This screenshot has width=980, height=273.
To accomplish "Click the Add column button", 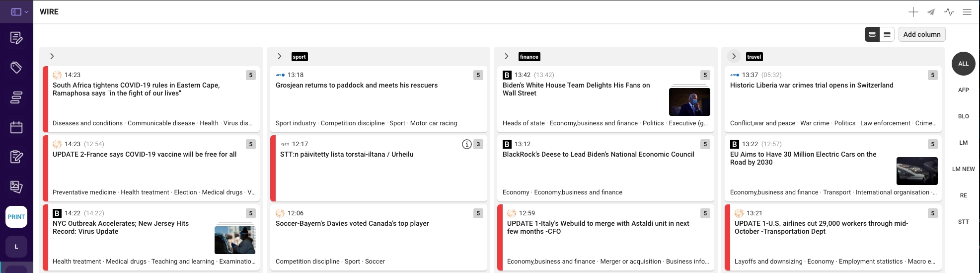I will (921, 34).
